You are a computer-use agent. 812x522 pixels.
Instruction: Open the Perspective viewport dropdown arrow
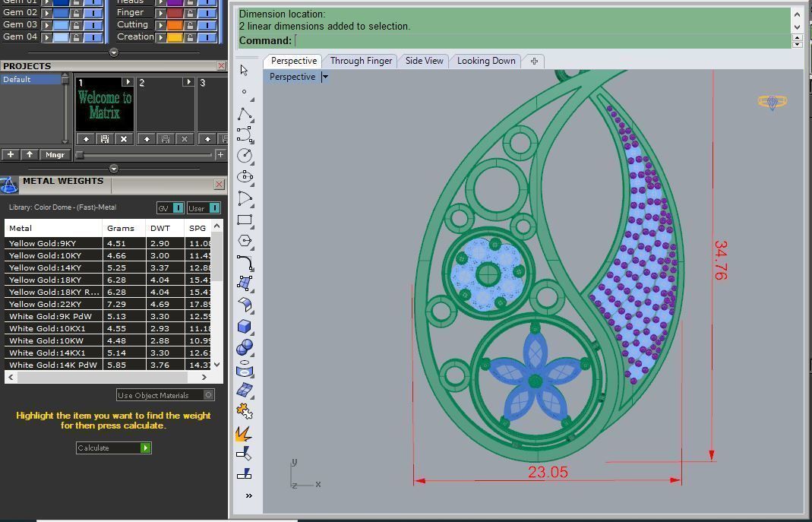[x=324, y=77]
